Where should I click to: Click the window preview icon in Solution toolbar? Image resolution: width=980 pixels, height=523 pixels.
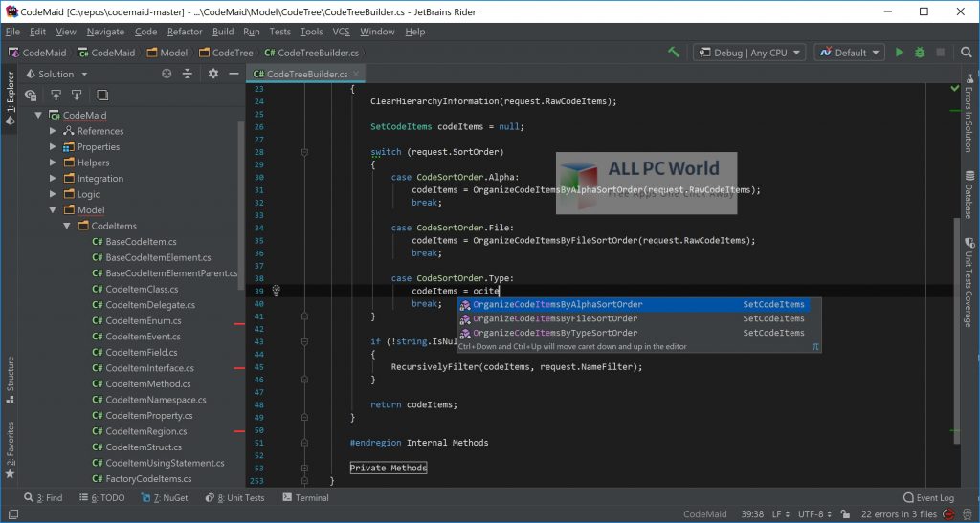coord(102,95)
